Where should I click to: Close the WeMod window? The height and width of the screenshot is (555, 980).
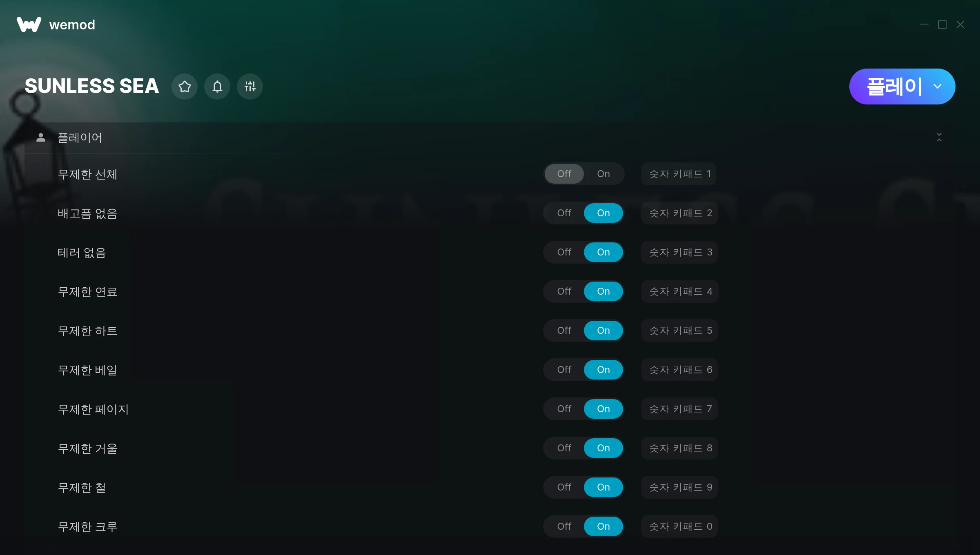pyautogui.click(x=960, y=24)
